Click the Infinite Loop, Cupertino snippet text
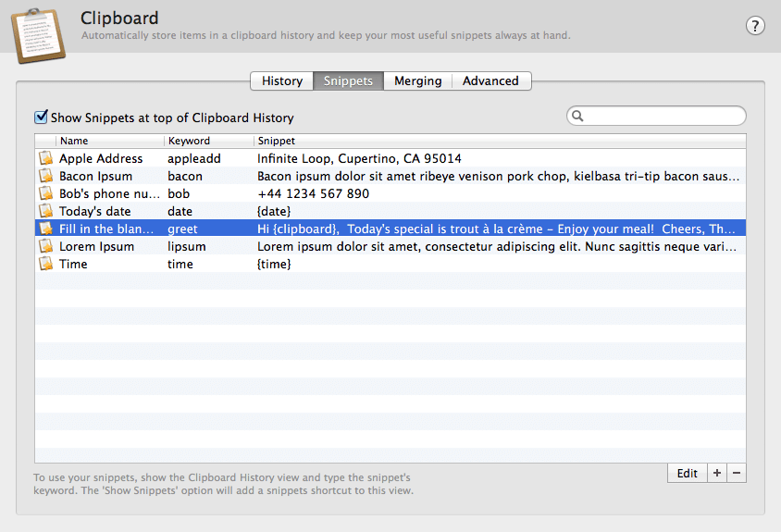The width and height of the screenshot is (781, 532). click(x=359, y=158)
